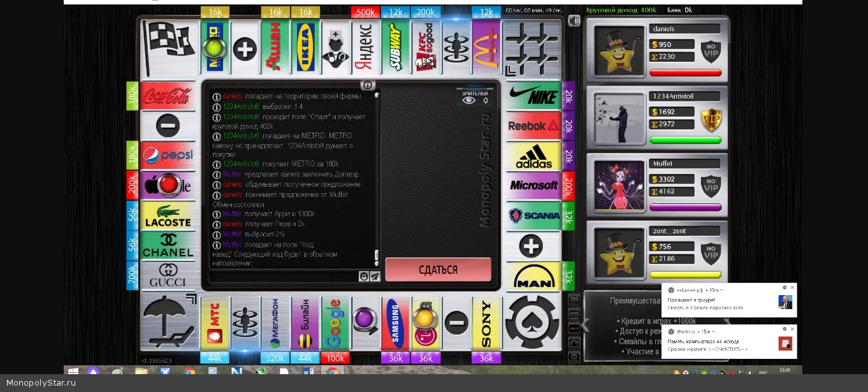Select the Билайн company tile

point(305,323)
